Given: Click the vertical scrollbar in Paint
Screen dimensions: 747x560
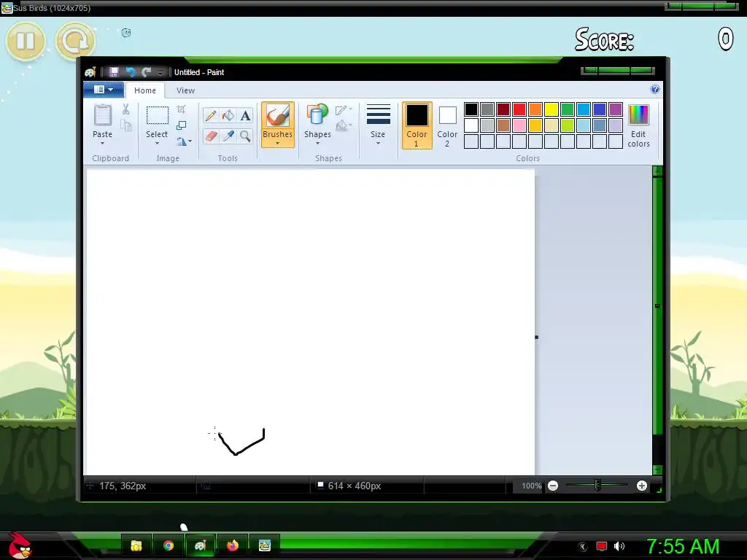Looking at the screenshot, I should [657, 306].
